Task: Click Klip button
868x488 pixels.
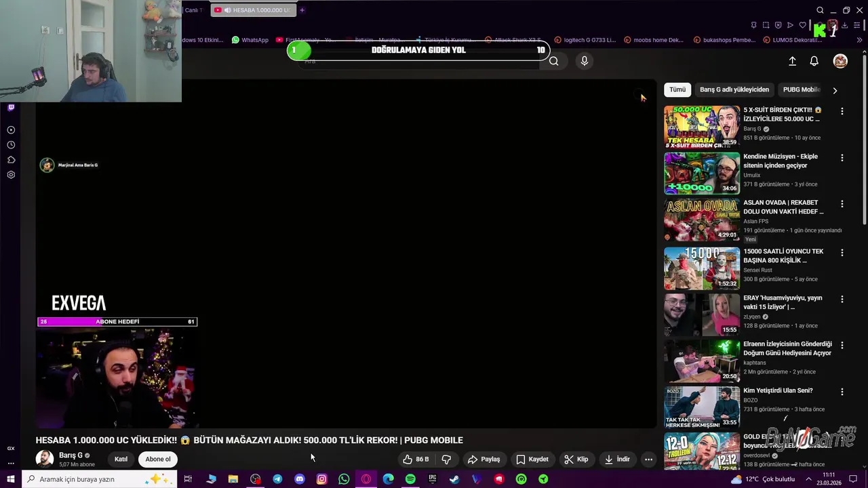Action: coord(576,459)
